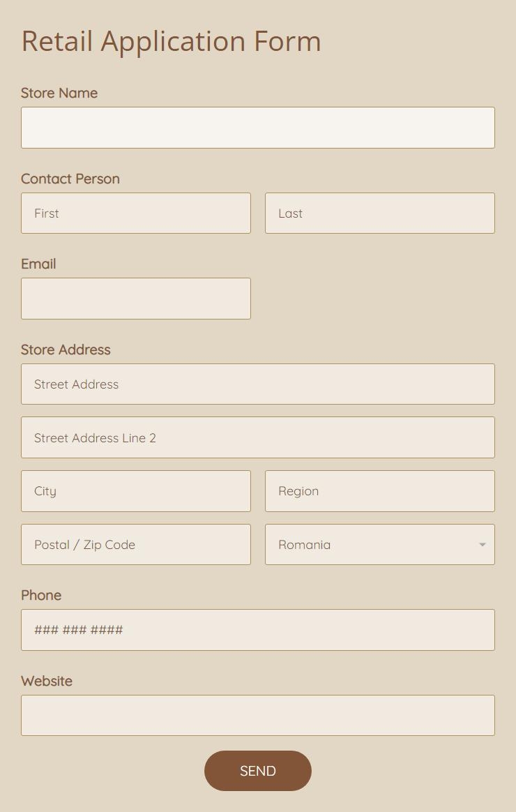Click the Store Name input field
Viewport: 516px width, 812px height.
(258, 128)
